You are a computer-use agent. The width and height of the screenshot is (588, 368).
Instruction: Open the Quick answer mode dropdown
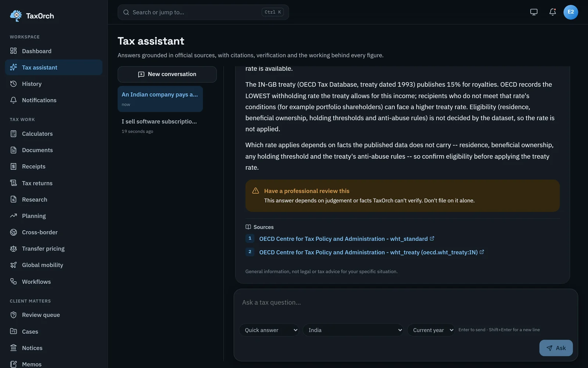click(x=269, y=330)
